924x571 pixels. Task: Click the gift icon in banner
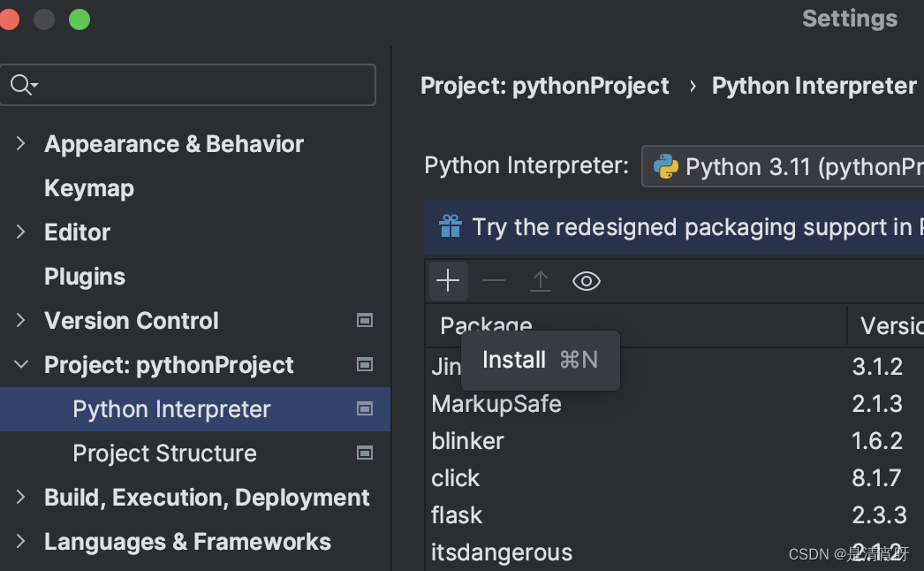(451, 226)
